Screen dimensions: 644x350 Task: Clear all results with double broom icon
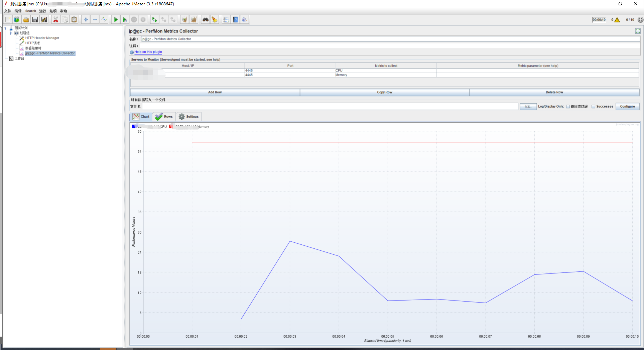click(194, 20)
